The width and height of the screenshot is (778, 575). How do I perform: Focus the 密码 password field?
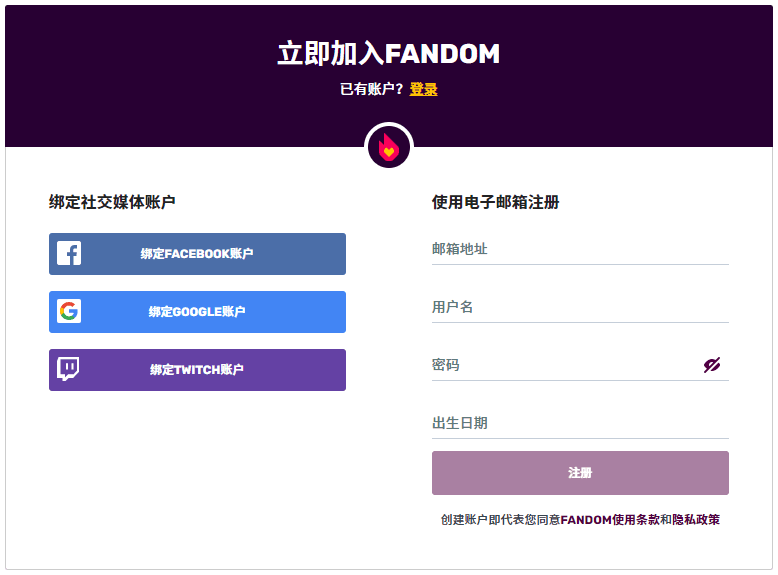tap(560, 365)
